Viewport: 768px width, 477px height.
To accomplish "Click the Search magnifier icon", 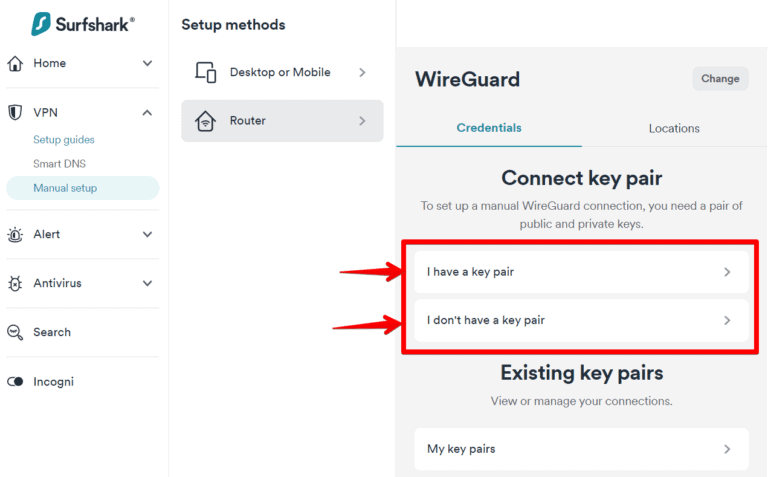I will click(x=15, y=333).
